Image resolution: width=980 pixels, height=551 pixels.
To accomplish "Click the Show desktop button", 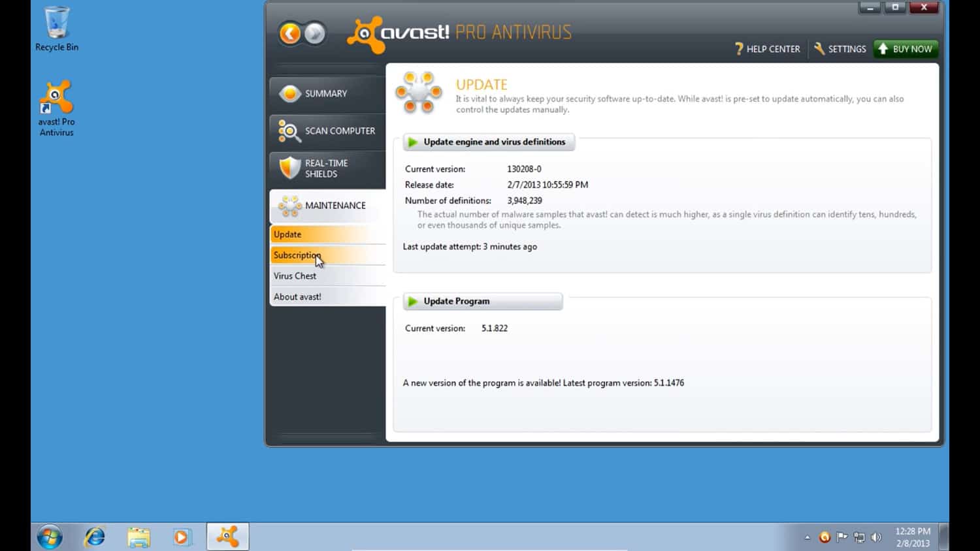I will 944,537.
